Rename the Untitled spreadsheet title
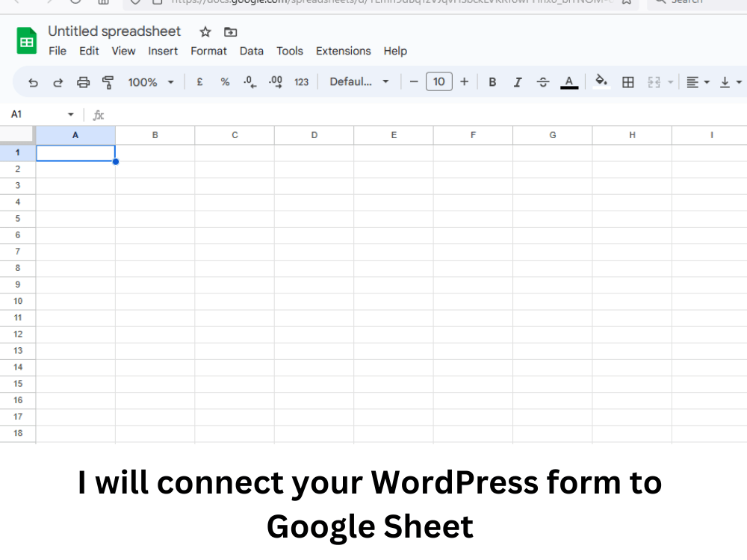 [x=114, y=31]
